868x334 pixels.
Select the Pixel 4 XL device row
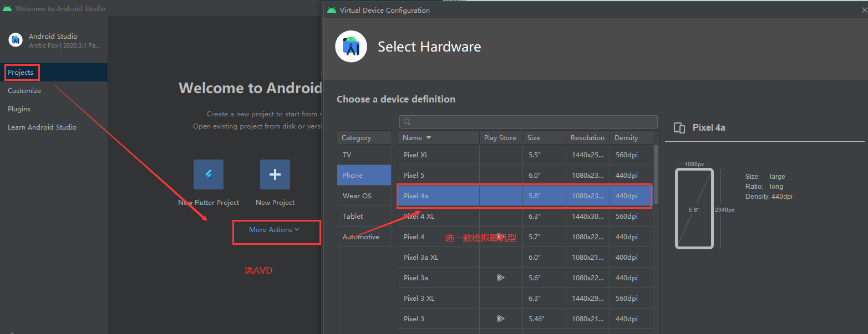coord(525,217)
